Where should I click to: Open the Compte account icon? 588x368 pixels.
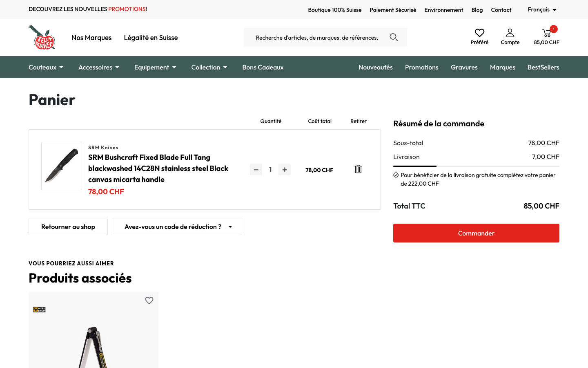(x=510, y=33)
